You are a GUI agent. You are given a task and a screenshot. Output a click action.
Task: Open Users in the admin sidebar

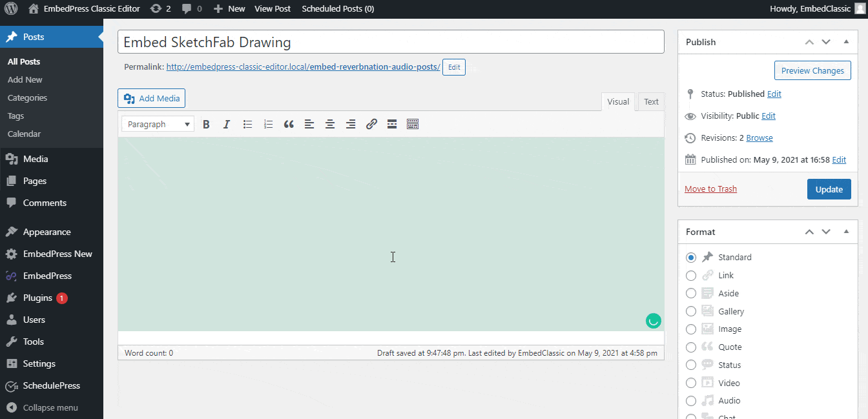(52, 320)
